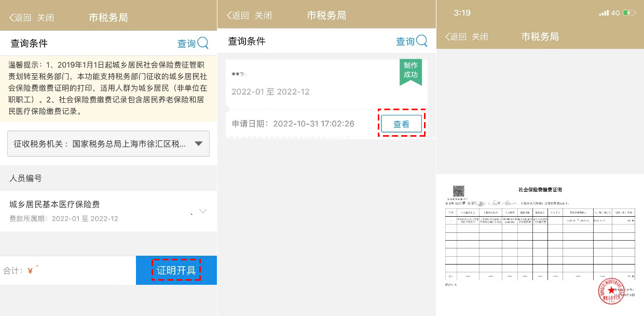The height and width of the screenshot is (316, 644).
Task: Expand the 城乡居民基本医疗保险费 row chevron
Action: click(203, 211)
